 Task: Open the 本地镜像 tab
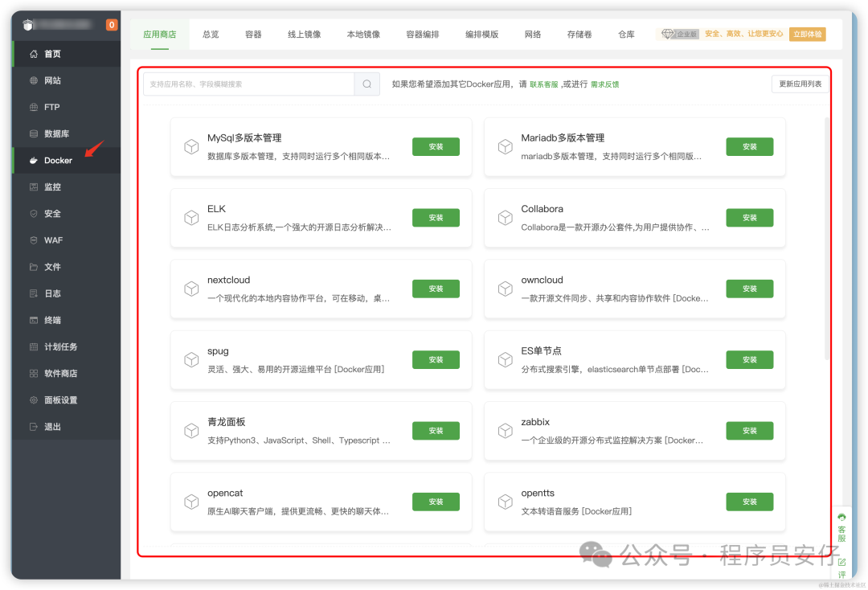click(x=364, y=35)
